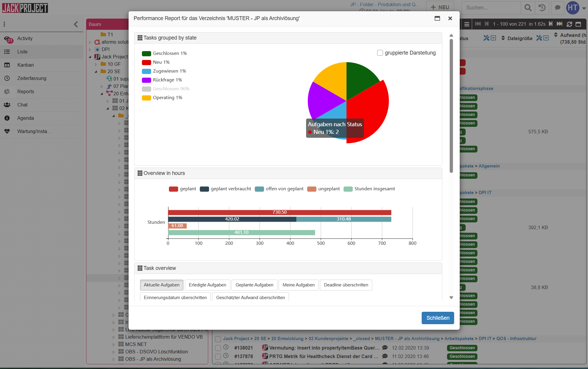Click the search magnifier icon

(528, 8)
